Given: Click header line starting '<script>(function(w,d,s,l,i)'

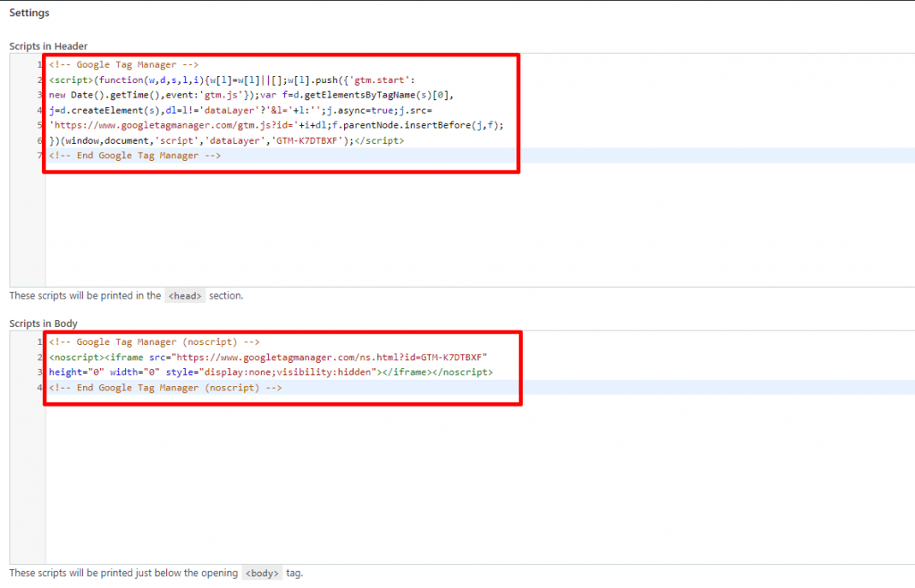Looking at the screenshot, I should [x=232, y=80].
